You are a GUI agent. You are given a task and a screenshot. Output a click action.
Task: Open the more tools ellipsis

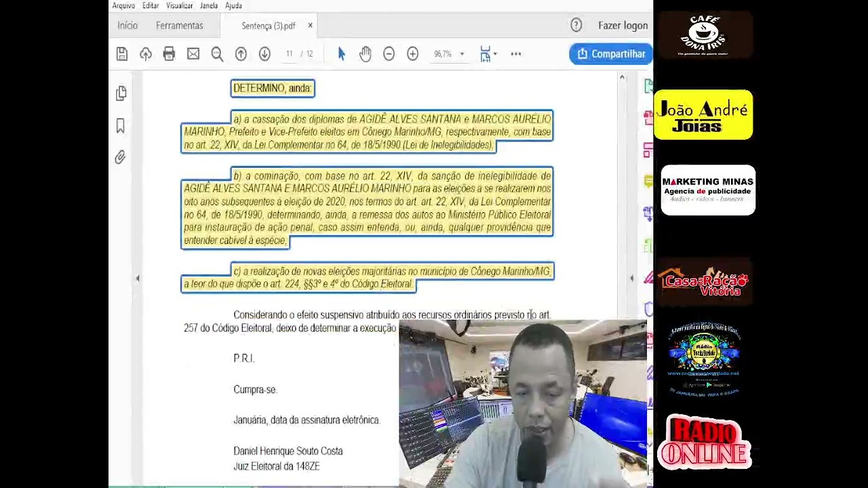point(516,54)
